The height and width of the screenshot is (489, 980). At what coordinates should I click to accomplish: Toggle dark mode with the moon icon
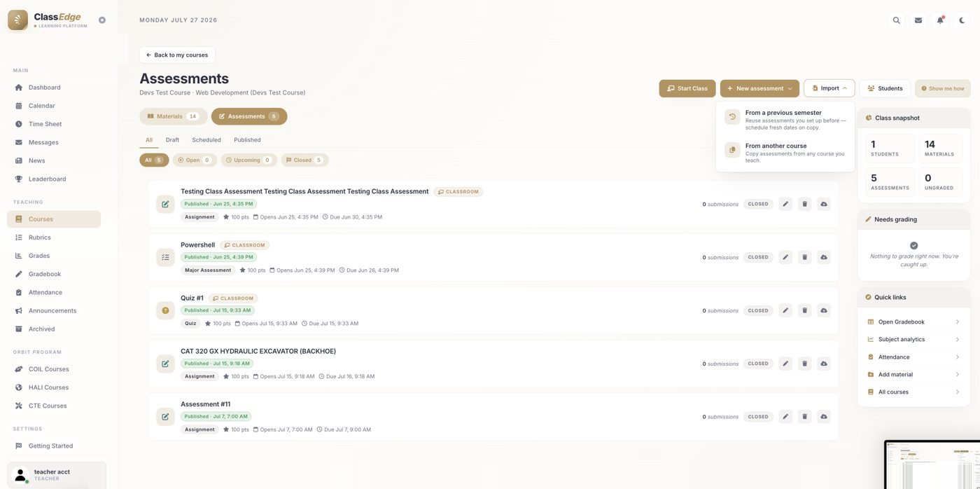click(962, 20)
